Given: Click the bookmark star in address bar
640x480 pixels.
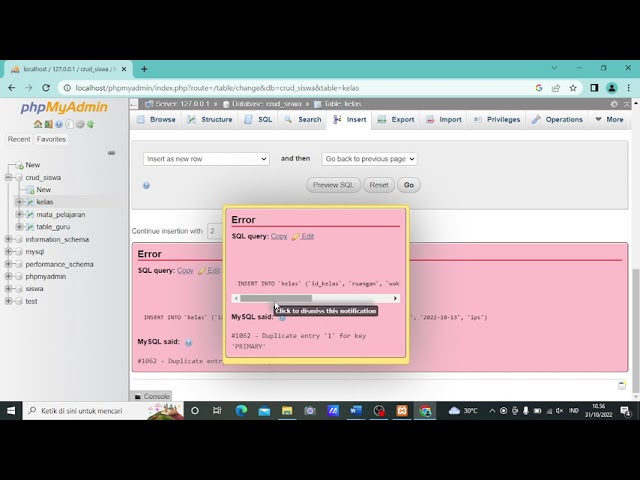Looking at the screenshot, I should (573, 88).
